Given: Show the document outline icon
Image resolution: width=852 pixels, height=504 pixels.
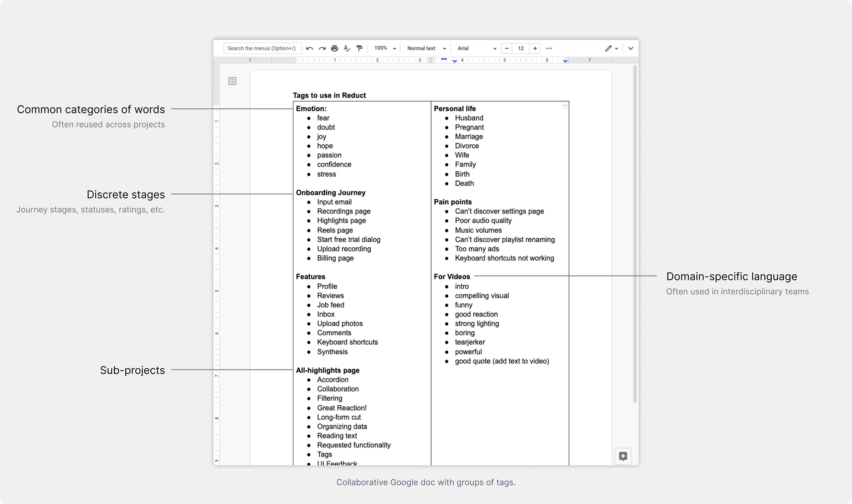Looking at the screenshot, I should click(232, 81).
